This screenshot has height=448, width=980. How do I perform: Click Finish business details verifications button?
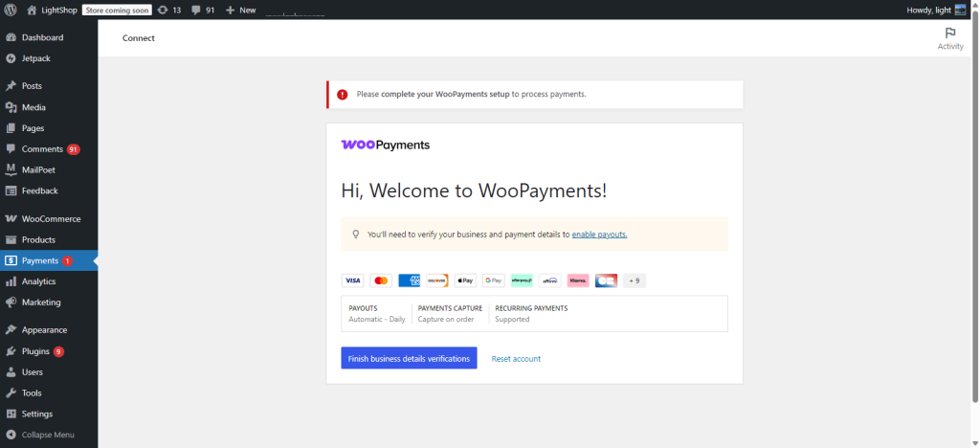[x=409, y=358]
